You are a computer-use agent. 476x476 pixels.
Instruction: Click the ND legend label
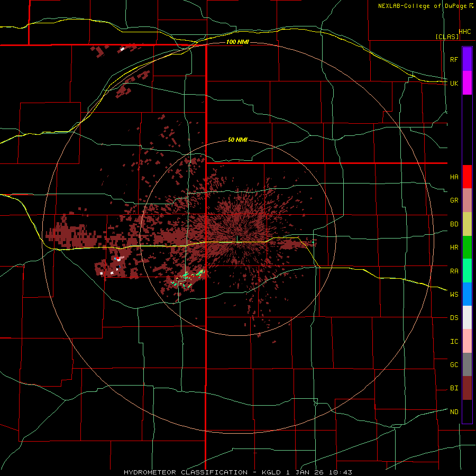pos(454,412)
